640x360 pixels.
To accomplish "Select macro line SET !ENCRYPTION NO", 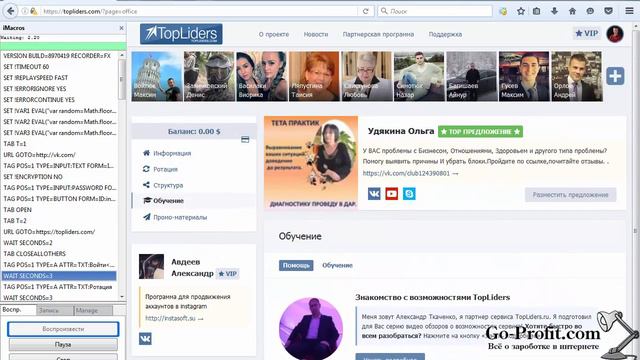I will pyautogui.click(x=59, y=177).
